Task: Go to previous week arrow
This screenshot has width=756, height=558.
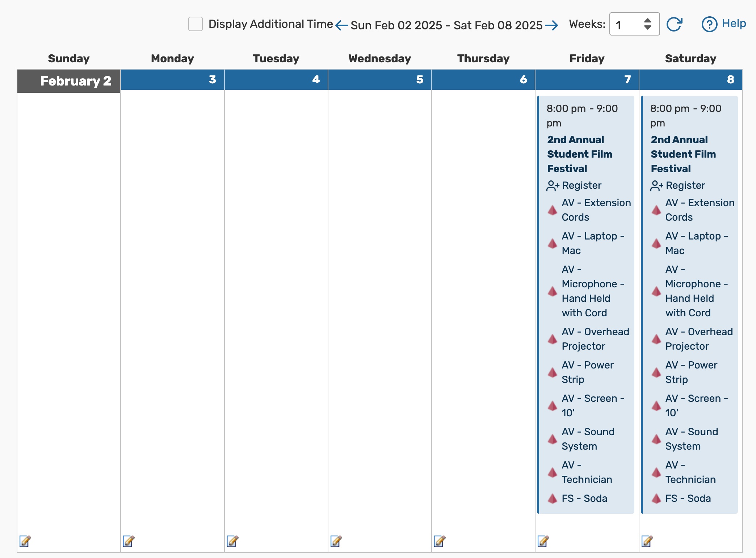Action: click(341, 25)
